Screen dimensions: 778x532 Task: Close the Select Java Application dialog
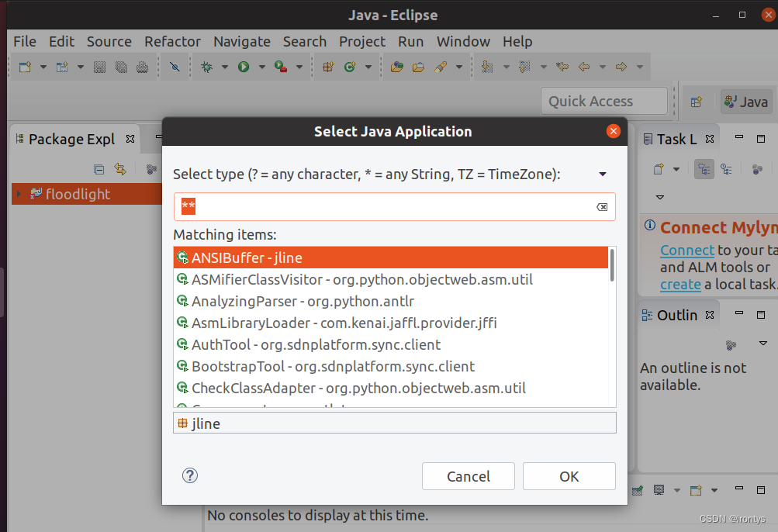click(x=614, y=131)
